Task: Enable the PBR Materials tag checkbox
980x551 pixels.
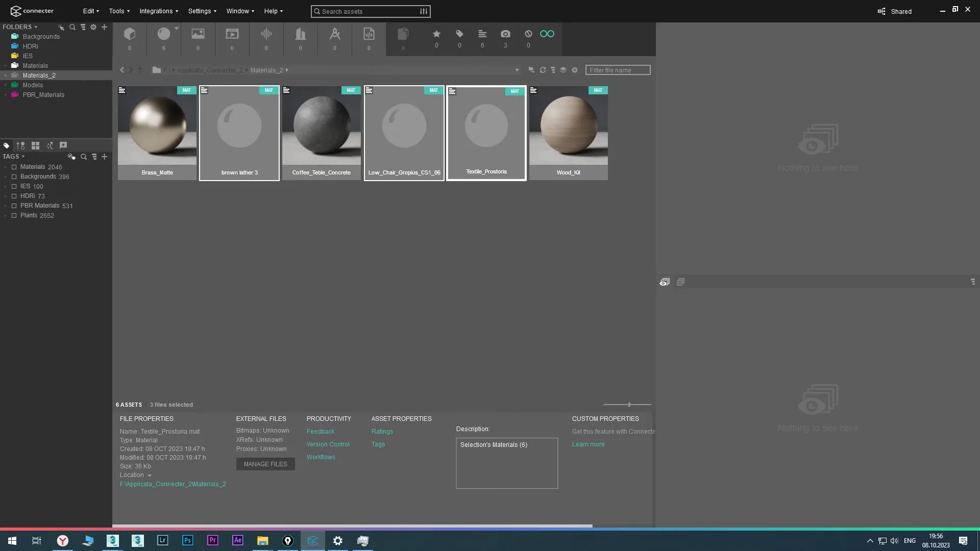Action: pos(14,206)
